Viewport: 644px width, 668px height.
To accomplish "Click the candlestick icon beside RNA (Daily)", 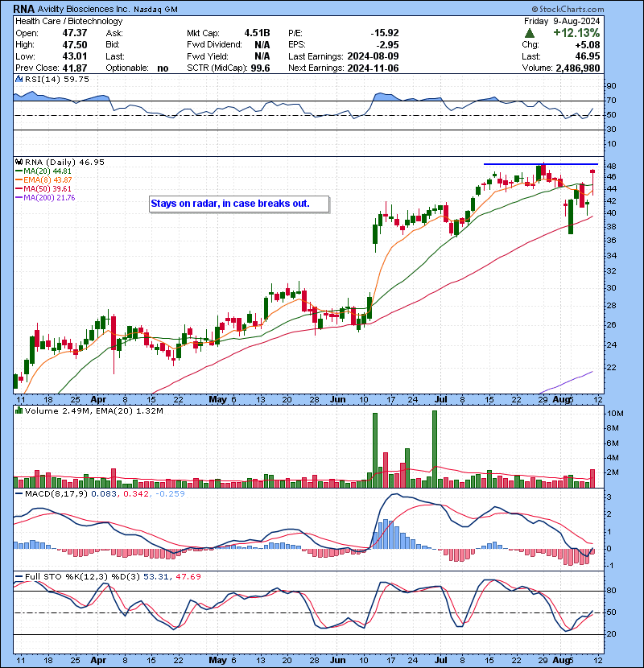I will 19,162.
